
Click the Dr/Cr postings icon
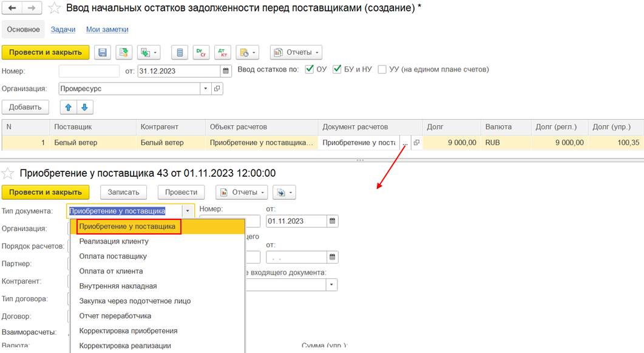point(200,53)
